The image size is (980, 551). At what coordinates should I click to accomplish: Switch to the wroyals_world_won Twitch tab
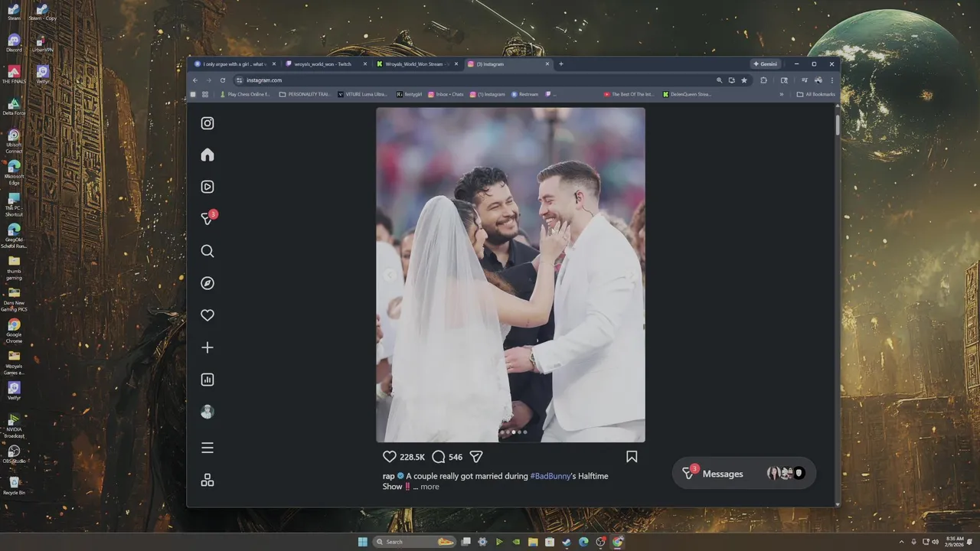pos(325,64)
